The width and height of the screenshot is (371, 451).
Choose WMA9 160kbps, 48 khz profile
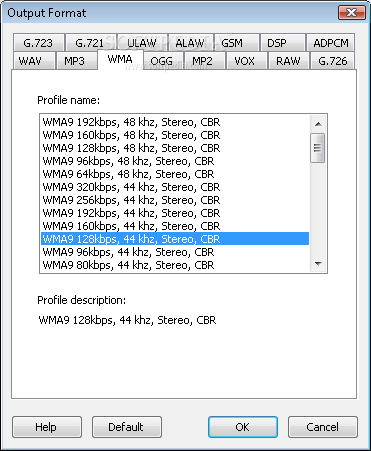click(175, 135)
